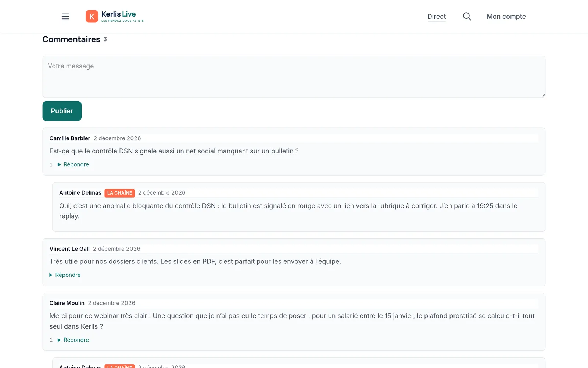Image resolution: width=588 pixels, height=368 pixels.
Task: Click the date beside Camille Barbier
Action: click(x=117, y=138)
